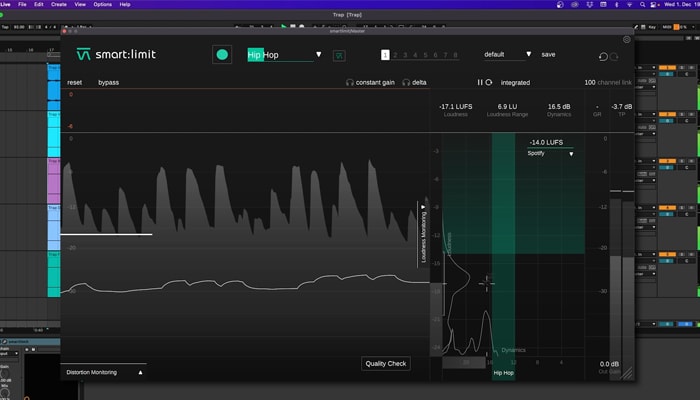Viewport: 700px width, 400px height.
Task: Toggle Ableton's MIDI map mode
Action: pyautogui.click(x=667, y=27)
